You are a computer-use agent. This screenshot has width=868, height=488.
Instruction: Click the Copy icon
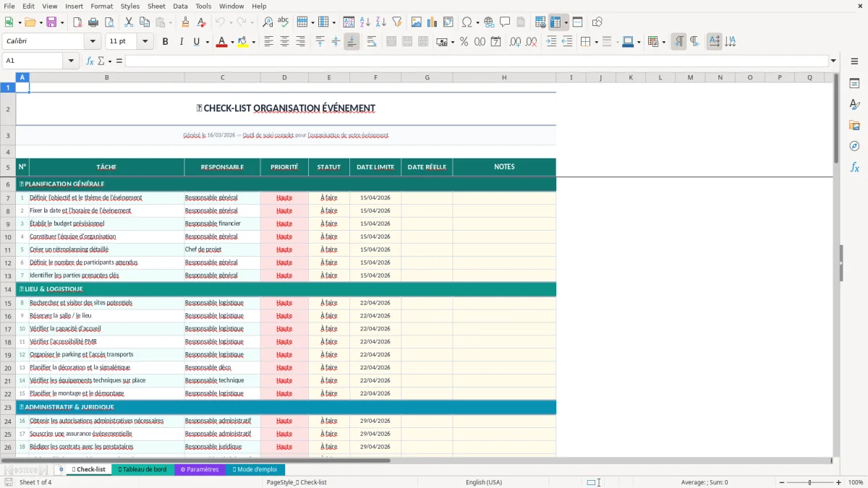click(143, 22)
